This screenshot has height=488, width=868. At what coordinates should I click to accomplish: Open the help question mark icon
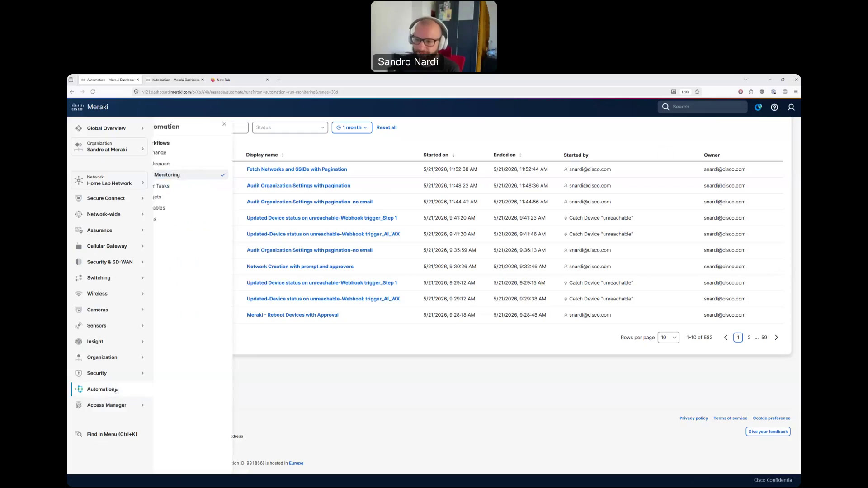tap(774, 107)
